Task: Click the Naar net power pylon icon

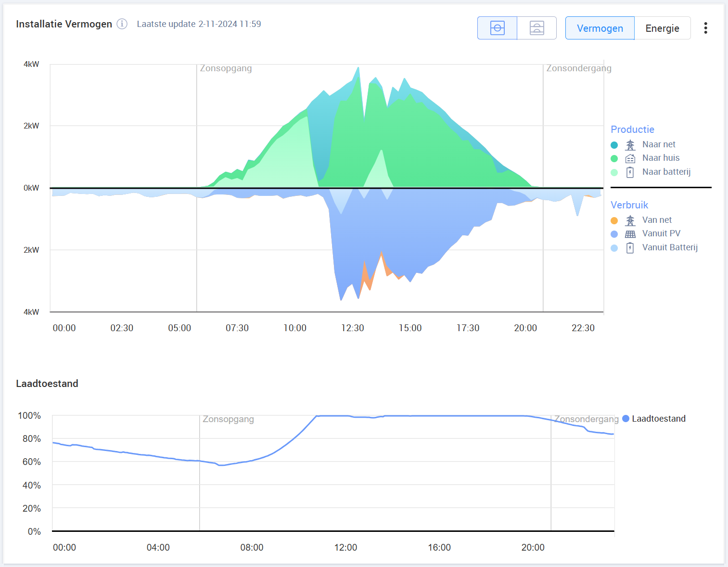Action: pyautogui.click(x=630, y=145)
